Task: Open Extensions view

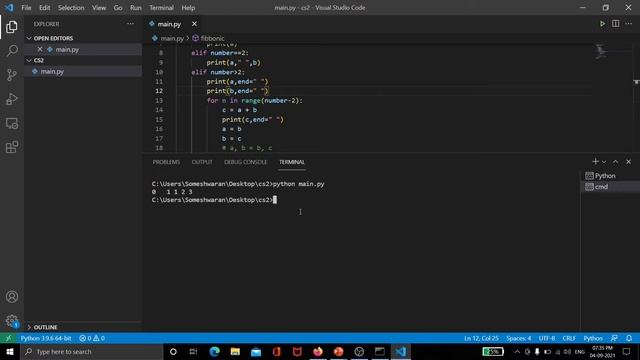Action: tap(12, 147)
